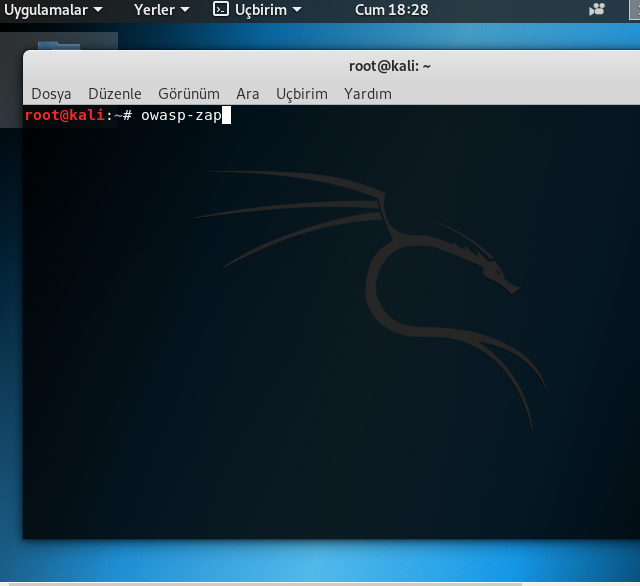Open the Yerler places menu
The height and width of the screenshot is (586, 640).
162,10
